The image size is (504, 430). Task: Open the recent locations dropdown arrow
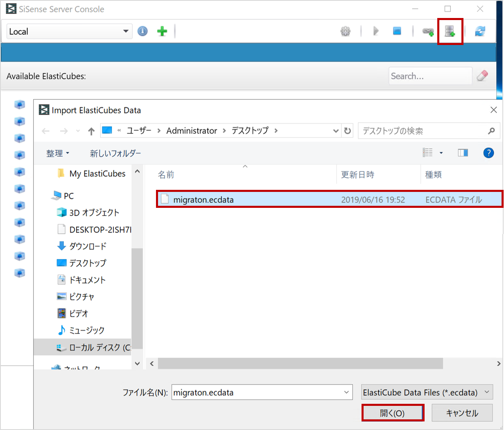pos(78,131)
